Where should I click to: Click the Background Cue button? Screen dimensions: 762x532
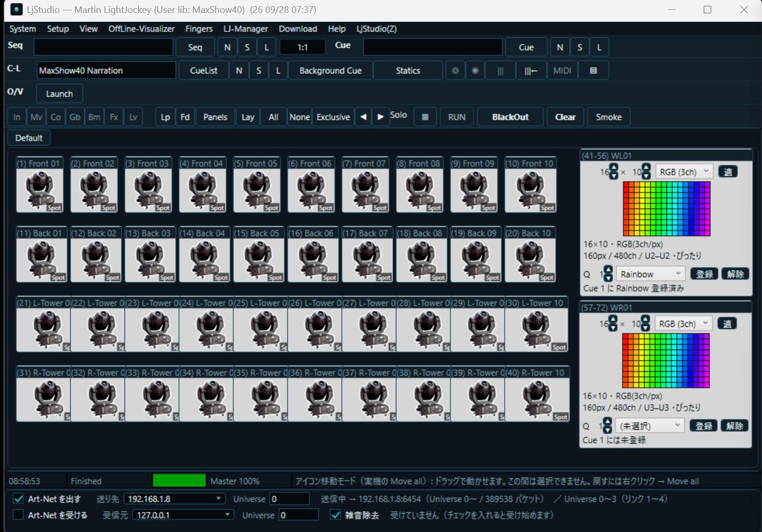pos(330,71)
